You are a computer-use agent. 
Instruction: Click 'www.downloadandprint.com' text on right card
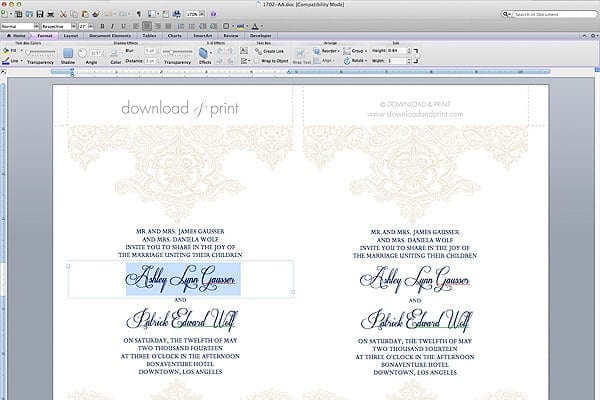(415, 114)
